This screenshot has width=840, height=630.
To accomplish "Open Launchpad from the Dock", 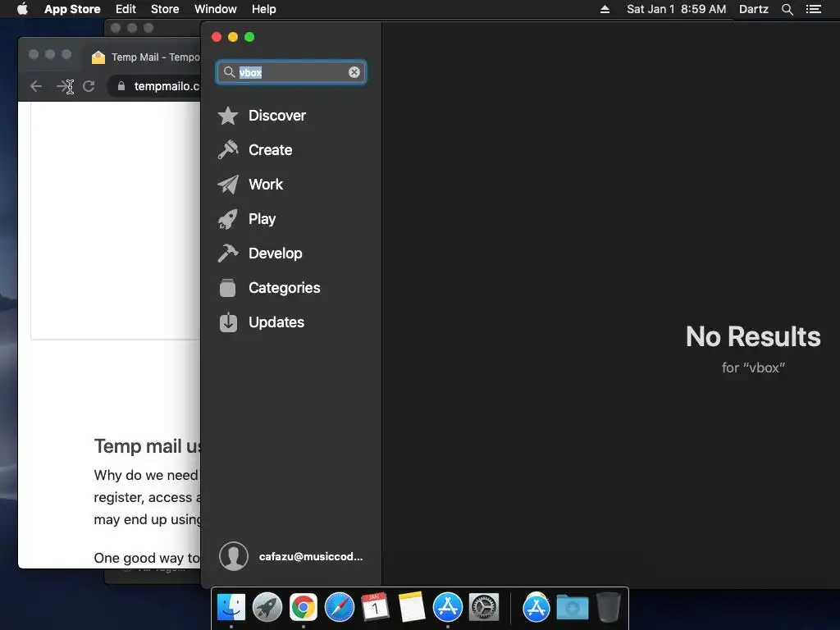I will coord(267,608).
